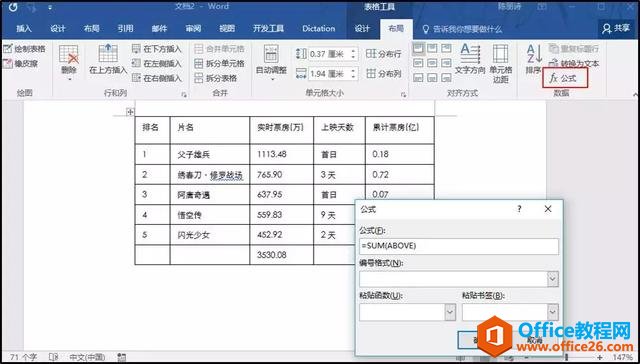Click Insert Above (在上方插入) button
640x364 pixels.
pyautogui.click(x=108, y=60)
